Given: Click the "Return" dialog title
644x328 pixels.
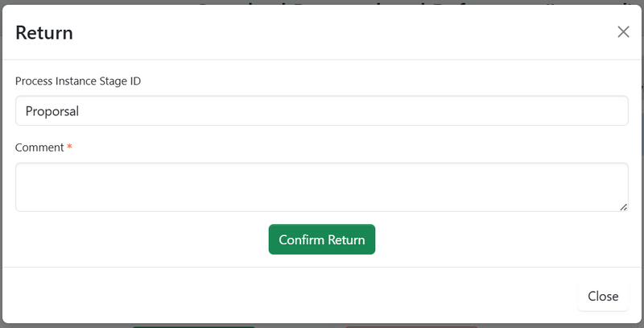Looking at the screenshot, I should (x=44, y=33).
